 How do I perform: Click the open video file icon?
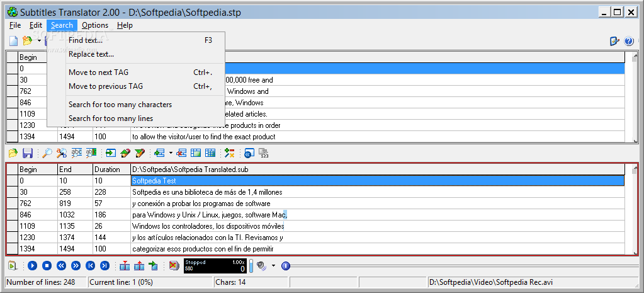(13, 266)
